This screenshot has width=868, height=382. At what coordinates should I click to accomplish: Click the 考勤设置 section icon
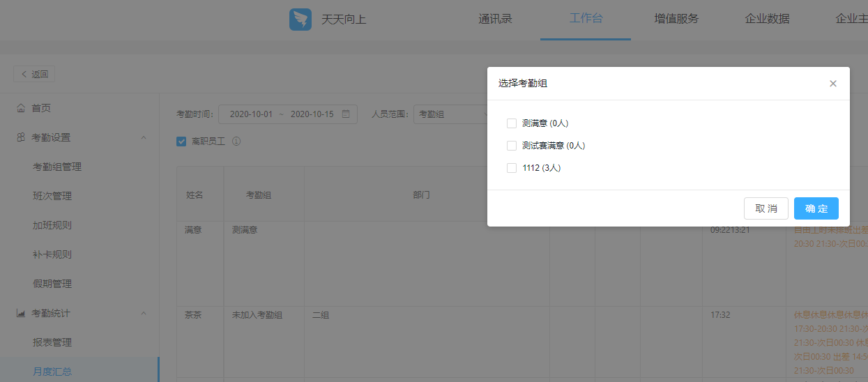coord(21,137)
